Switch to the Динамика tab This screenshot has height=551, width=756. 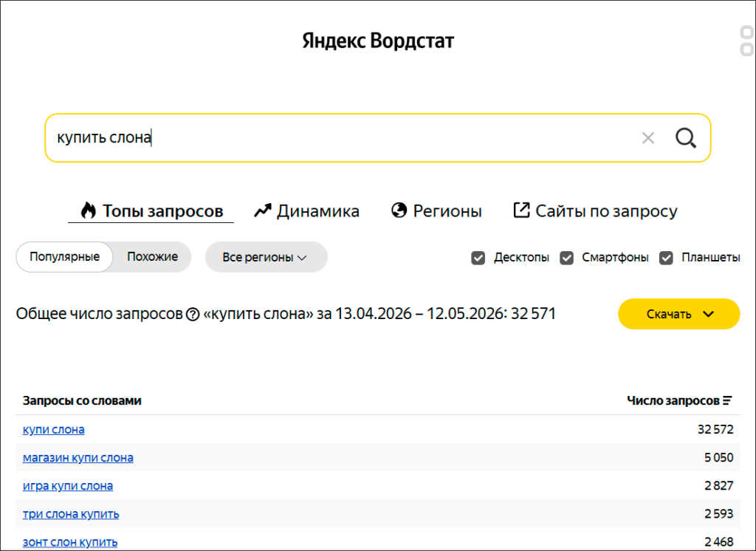(x=306, y=211)
